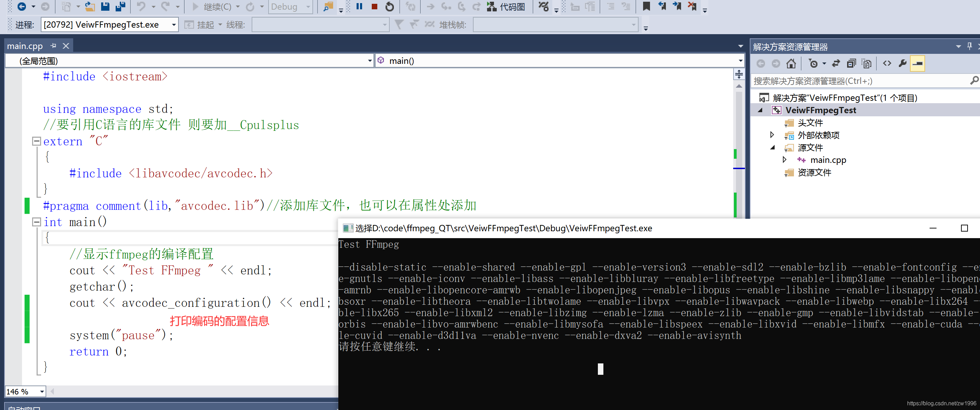The height and width of the screenshot is (410, 980).
Task: Click the editor split-view handle above the scrollbar
Action: 739,74
